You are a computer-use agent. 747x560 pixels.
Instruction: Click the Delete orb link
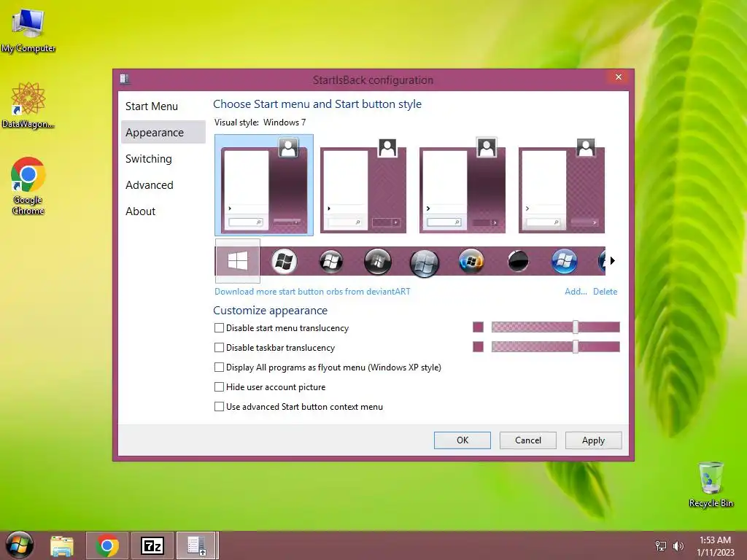click(605, 292)
